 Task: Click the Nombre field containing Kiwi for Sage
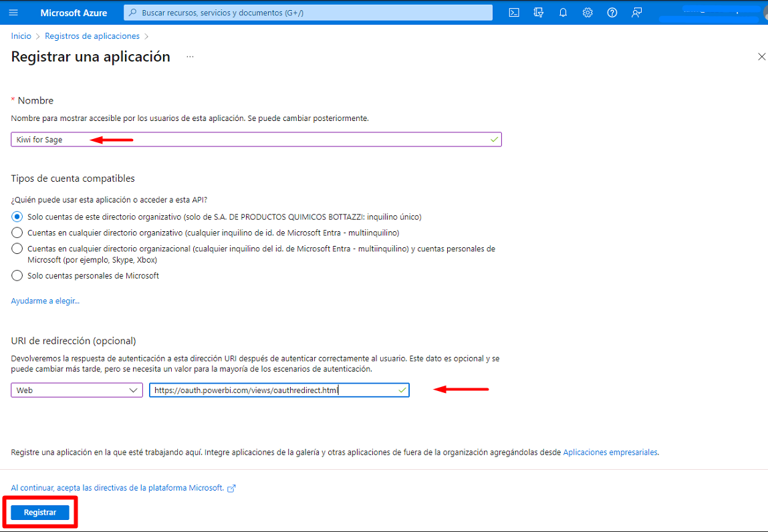pos(256,140)
